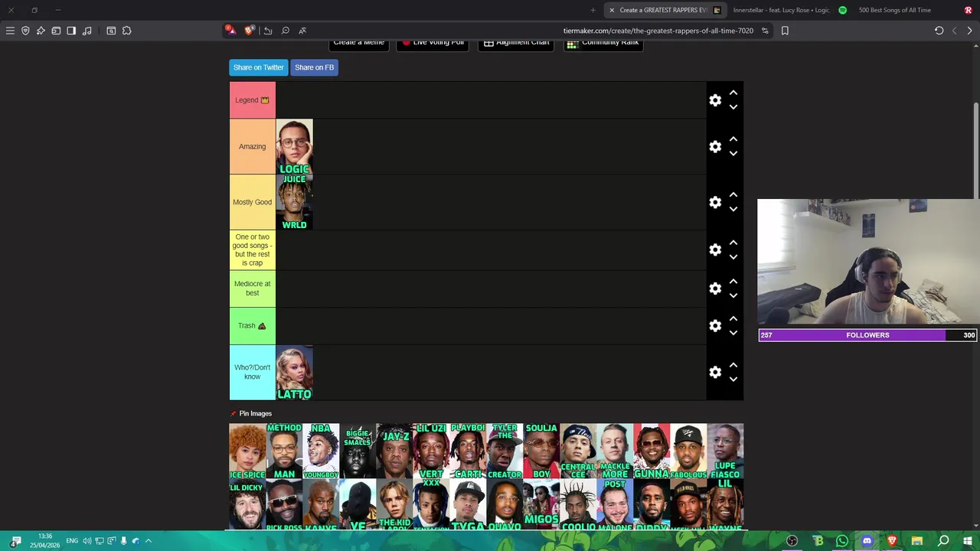Click the Brave Rewards triangle icon
The width and height of the screenshot is (980, 551).
230,31
